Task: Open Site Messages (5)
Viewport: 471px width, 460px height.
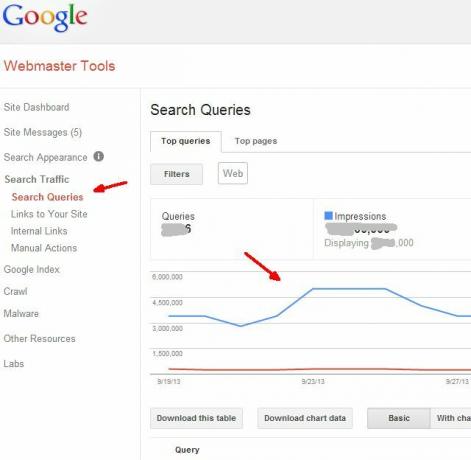Action: (43, 132)
